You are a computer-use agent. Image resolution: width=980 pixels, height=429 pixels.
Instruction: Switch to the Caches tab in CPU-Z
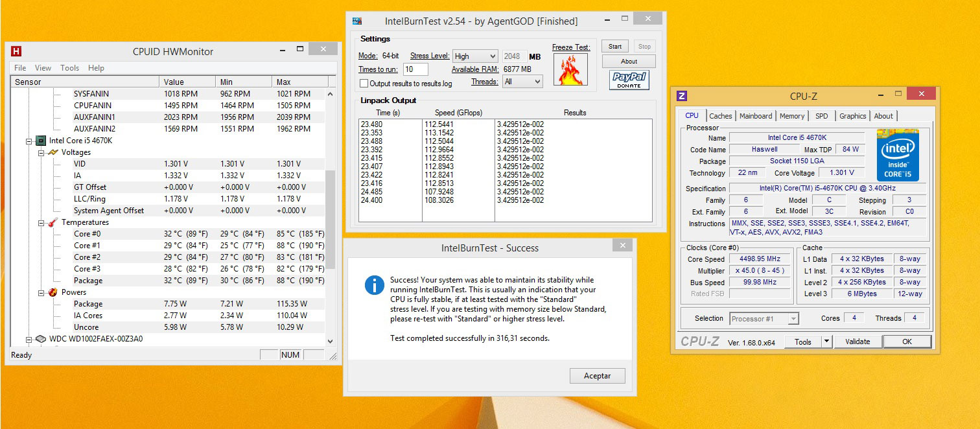(x=721, y=116)
